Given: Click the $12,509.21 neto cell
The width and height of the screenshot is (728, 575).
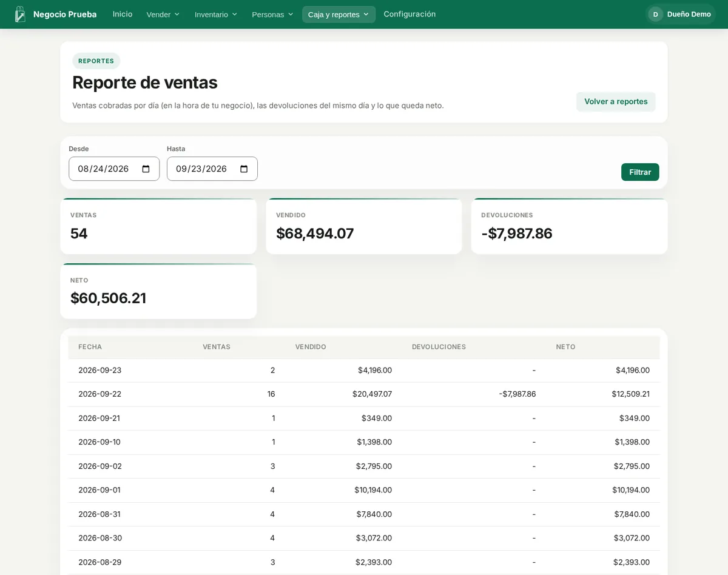Looking at the screenshot, I should click(x=630, y=394).
